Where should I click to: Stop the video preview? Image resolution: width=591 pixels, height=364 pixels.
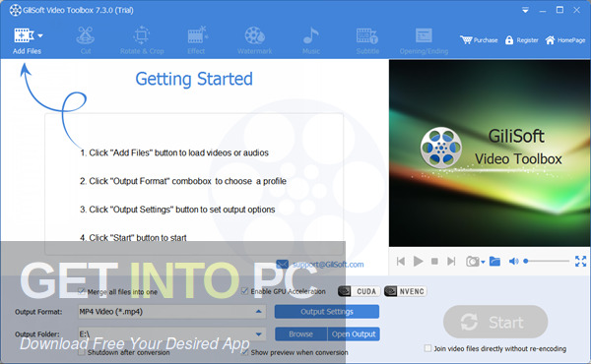434,261
